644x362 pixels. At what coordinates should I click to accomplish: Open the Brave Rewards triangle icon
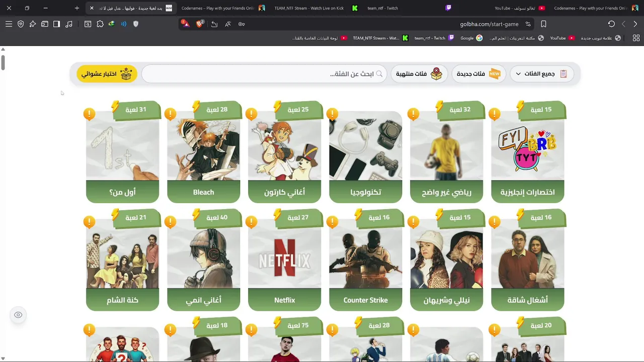point(186,24)
